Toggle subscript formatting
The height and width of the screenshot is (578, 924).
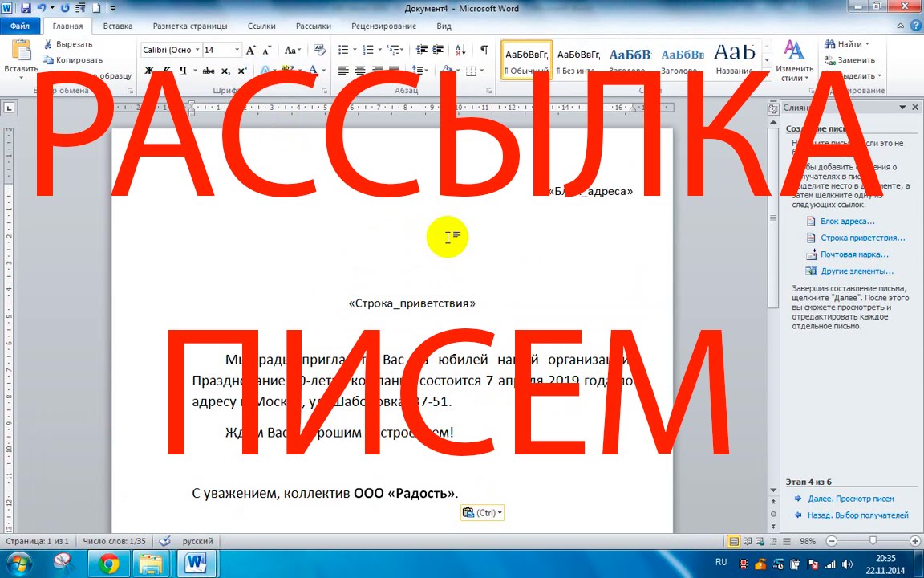click(x=225, y=71)
